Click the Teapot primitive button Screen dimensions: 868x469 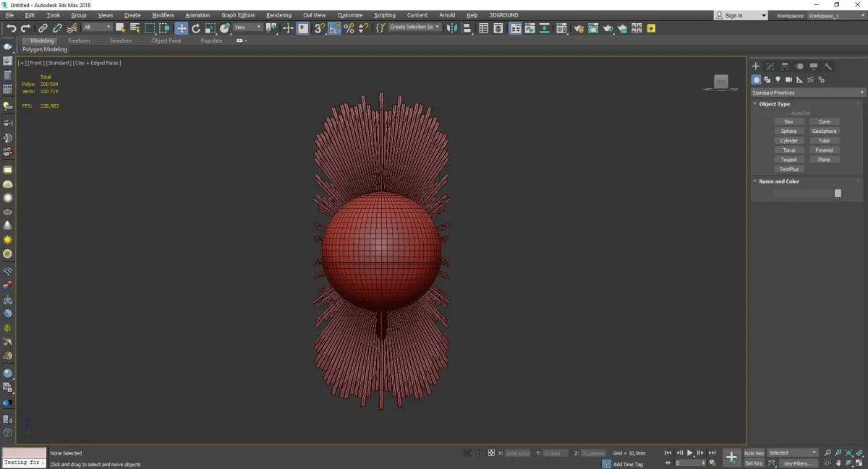(x=788, y=160)
